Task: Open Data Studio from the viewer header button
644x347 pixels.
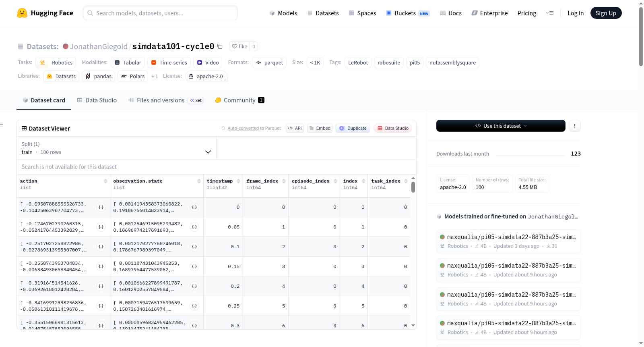Action: (x=392, y=128)
